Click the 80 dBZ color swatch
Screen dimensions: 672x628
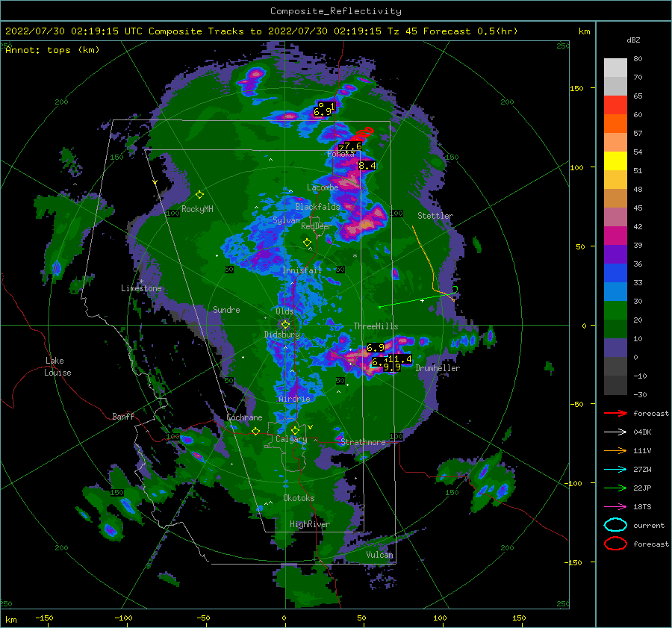point(615,67)
